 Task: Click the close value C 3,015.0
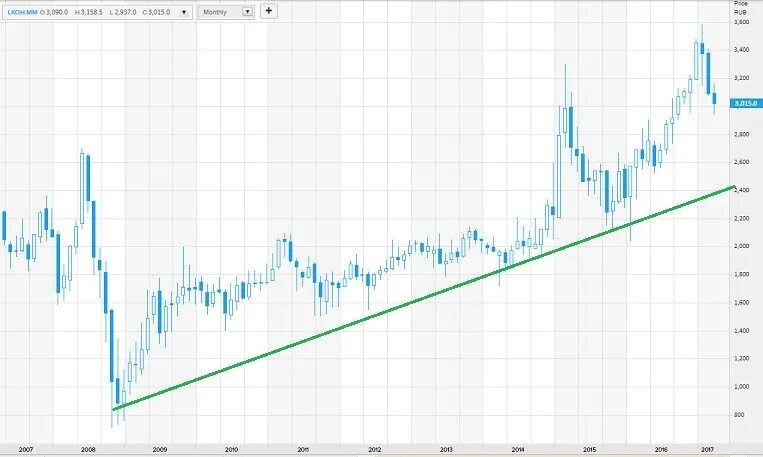coord(156,12)
